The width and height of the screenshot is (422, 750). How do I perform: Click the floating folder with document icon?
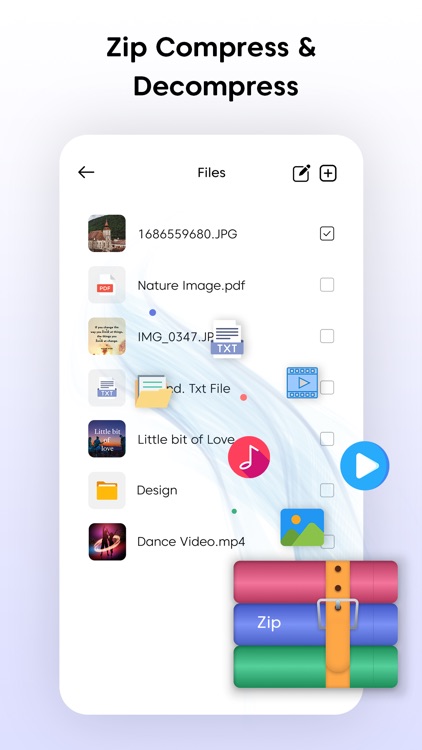pos(153,391)
